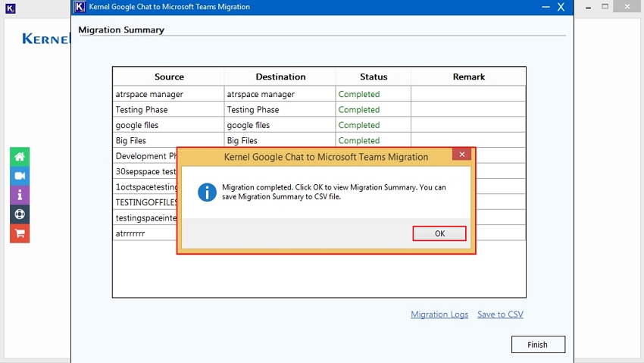Select the '1octspacetesting' source row
The height and width of the screenshot is (363, 644).
pyautogui.click(x=145, y=187)
